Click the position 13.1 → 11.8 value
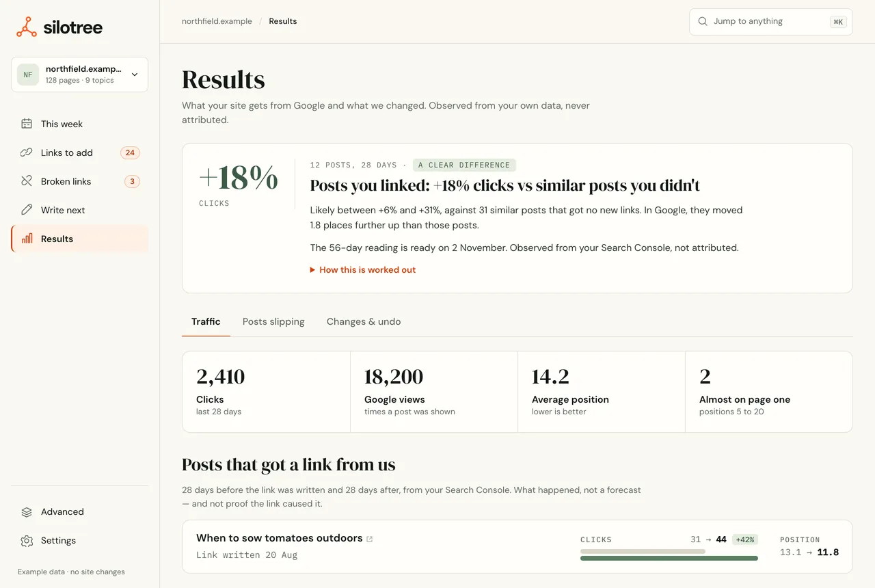875x588 pixels. pos(809,552)
